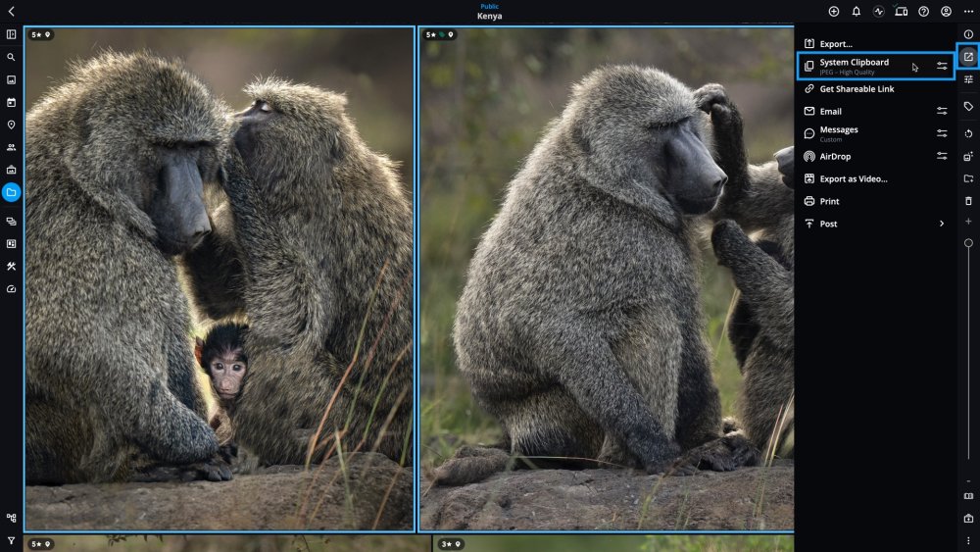Click the 5-star badge on the left photo
The image size is (980, 552).
pos(40,35)
